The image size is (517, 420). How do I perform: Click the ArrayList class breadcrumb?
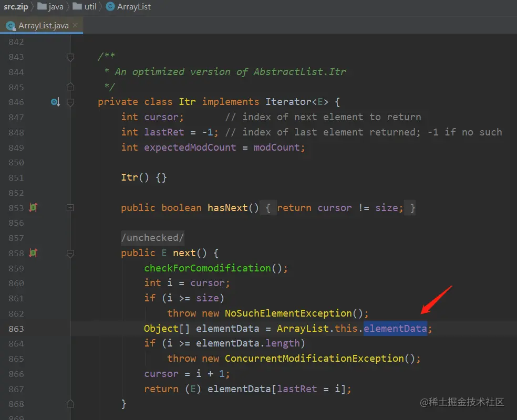pyautogui.click(x=128, y=7)
